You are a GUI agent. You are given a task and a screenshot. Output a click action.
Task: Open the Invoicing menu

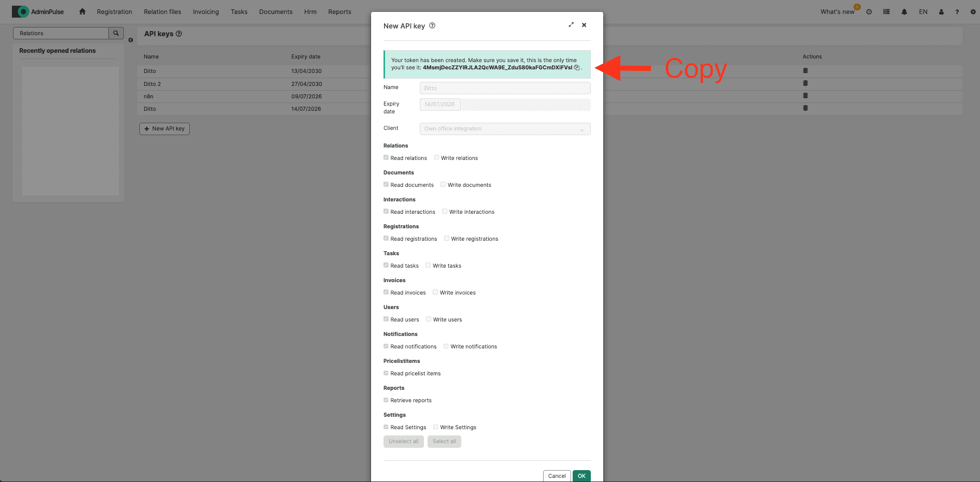pos(206,12)
